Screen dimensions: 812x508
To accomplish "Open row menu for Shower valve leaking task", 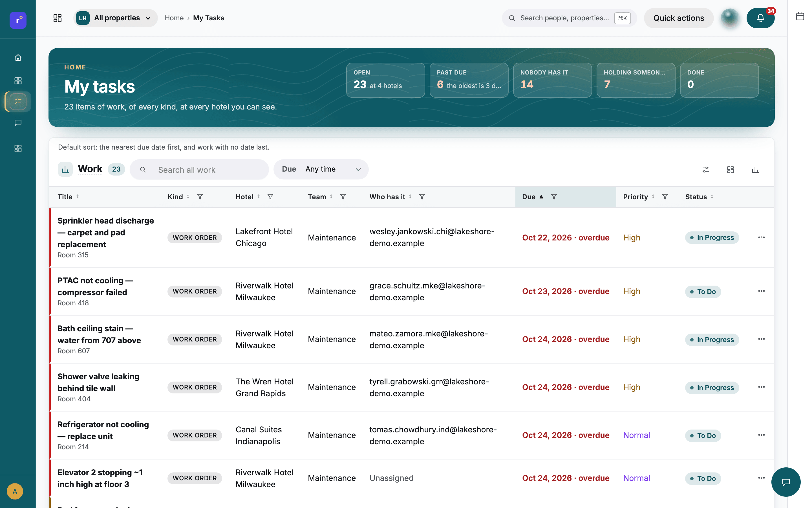I will tap(761, 387).
